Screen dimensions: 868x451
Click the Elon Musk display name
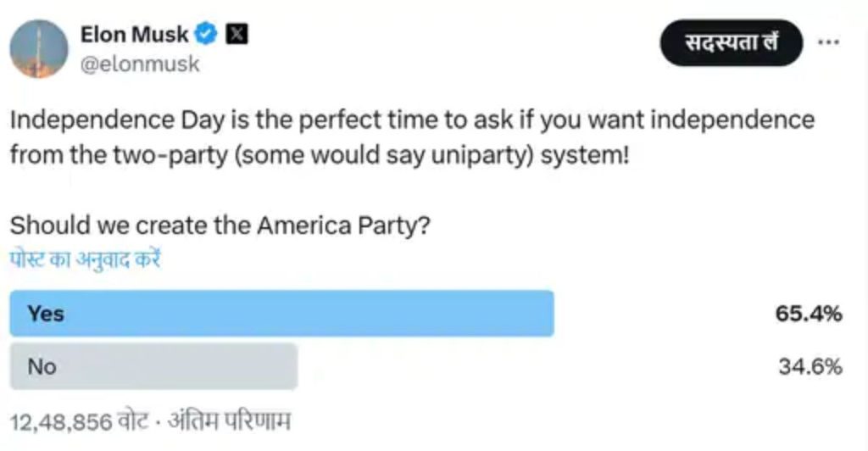coord(134,35)
